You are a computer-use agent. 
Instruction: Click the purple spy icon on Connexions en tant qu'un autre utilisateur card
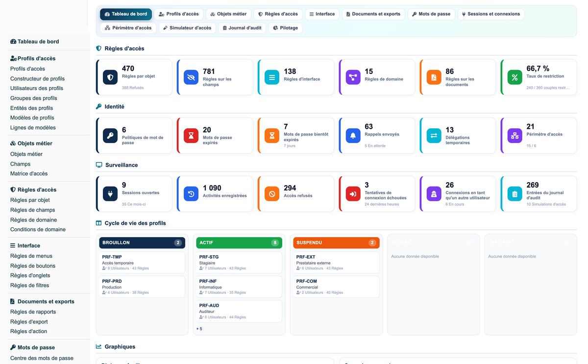click(x=434, y=194)
